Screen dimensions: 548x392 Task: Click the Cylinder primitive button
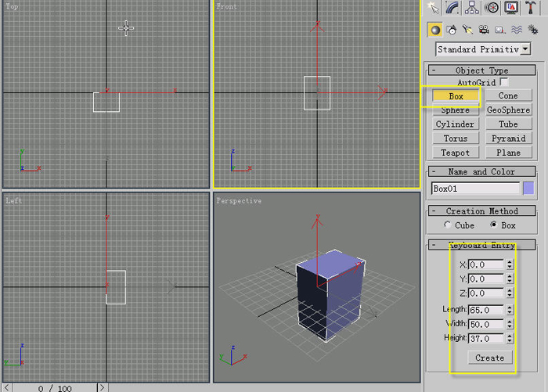pos(456,124)
